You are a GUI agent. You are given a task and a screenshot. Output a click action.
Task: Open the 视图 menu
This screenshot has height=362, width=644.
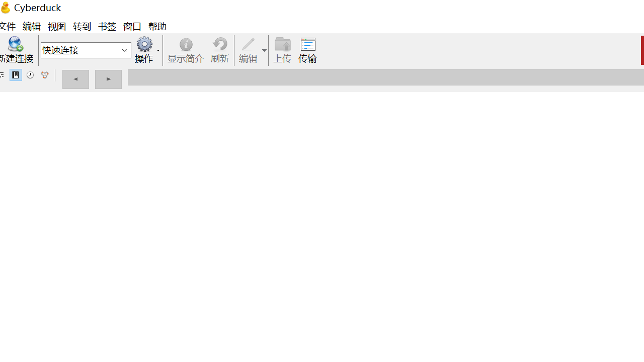point(57,26)
